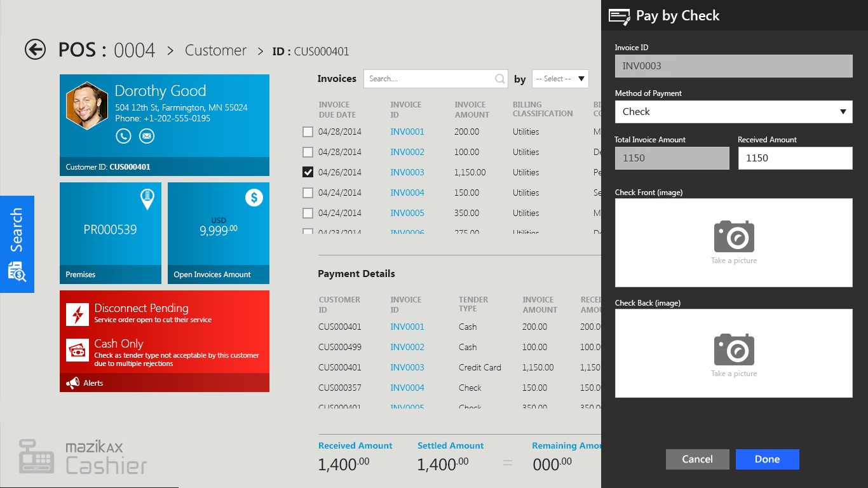Click the phone icon under Dorothy Good
The width and height of the screenshot is (868, 488).
(123, 136)
